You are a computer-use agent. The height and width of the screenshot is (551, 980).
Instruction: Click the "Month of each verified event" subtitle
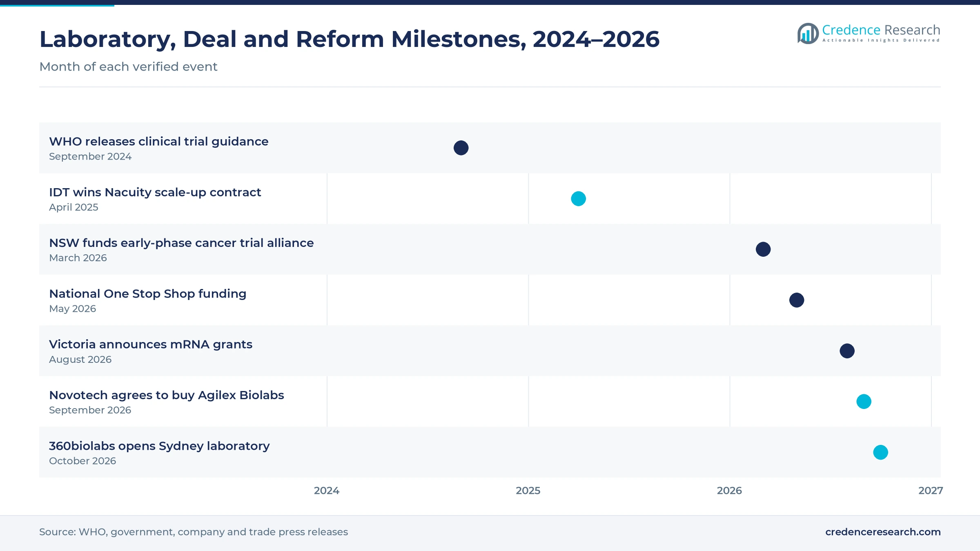tap(128, 67)
